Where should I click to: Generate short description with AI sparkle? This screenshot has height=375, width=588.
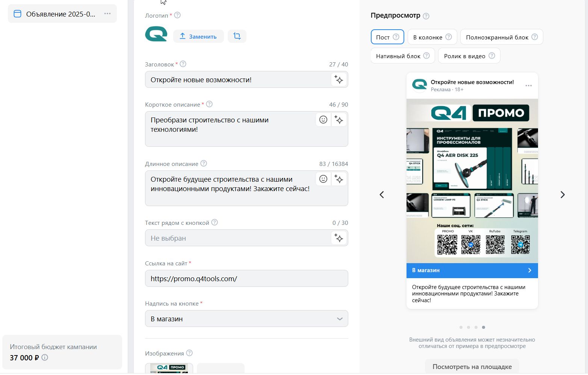[x=339, y=120]
